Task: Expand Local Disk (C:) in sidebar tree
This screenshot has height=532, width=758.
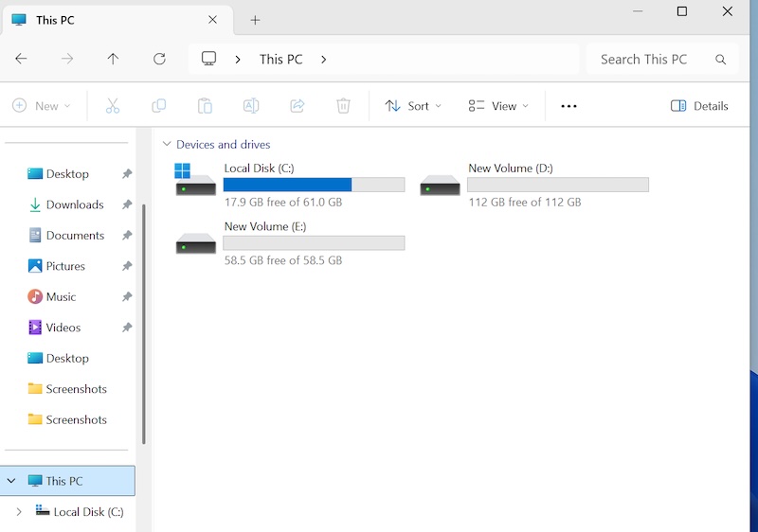Action: tap(18, 512)
